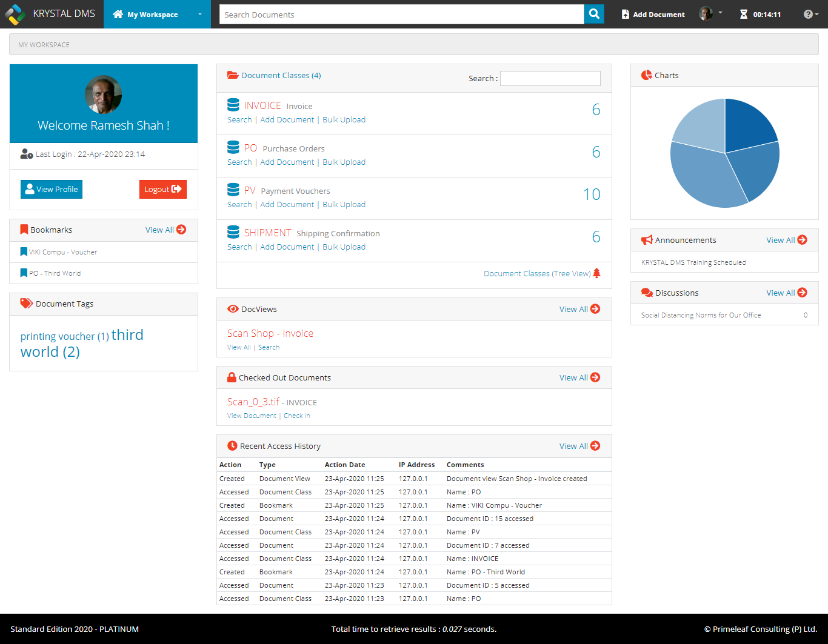
Task: Click the INVOICE database stack icon
Action: 233,105
